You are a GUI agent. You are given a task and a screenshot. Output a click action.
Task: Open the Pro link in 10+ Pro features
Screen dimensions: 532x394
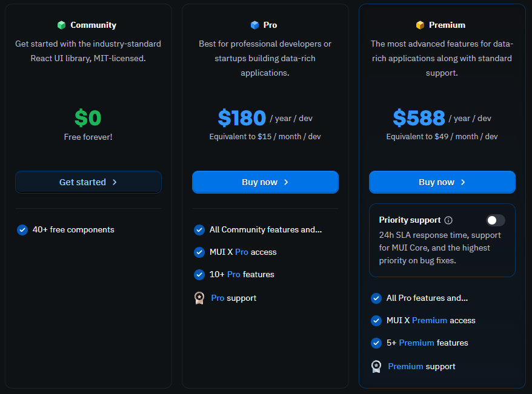click(x=234, y=274)
